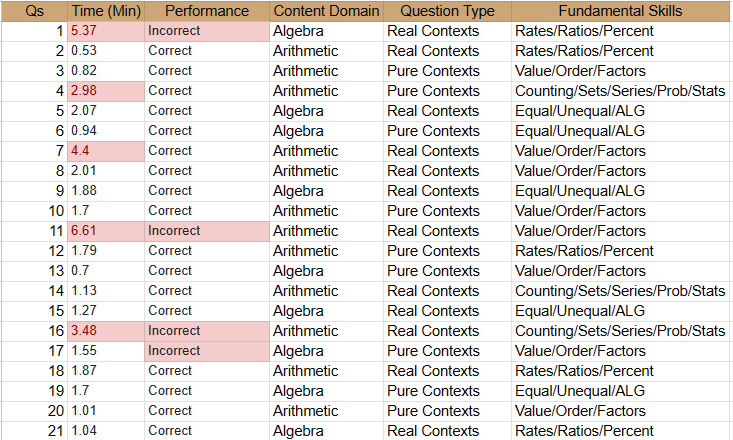733x440 pixels.
Task: Click Equal/Unequal/ALG cell in row 15
Action: click(621, 311)
